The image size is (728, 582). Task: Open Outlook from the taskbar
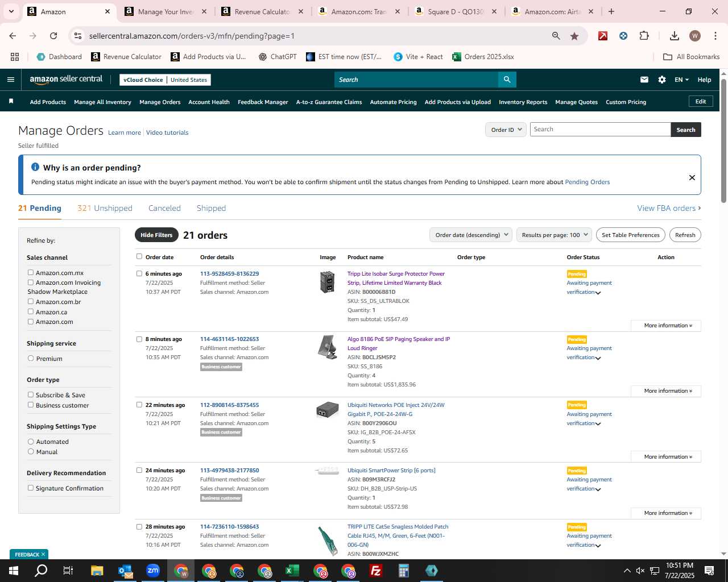click(125, 571)
